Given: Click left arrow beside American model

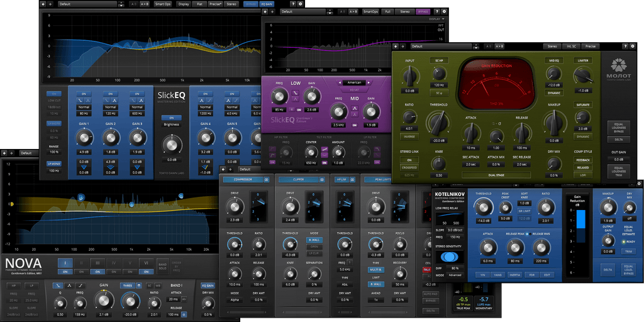Looking at the screenshot, I should pyautogui.click(x=340, y=82).
